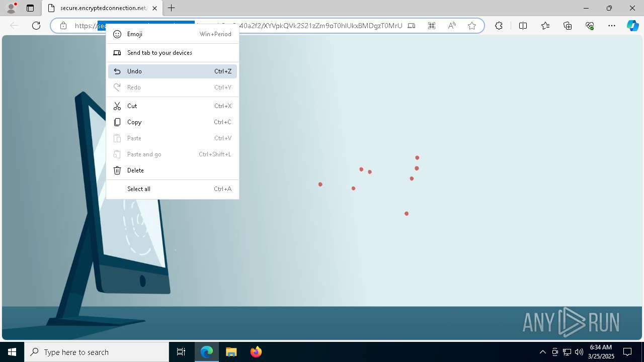
Task: Open the clock showing 6:34 AM
Action: [x=601, y=352]
